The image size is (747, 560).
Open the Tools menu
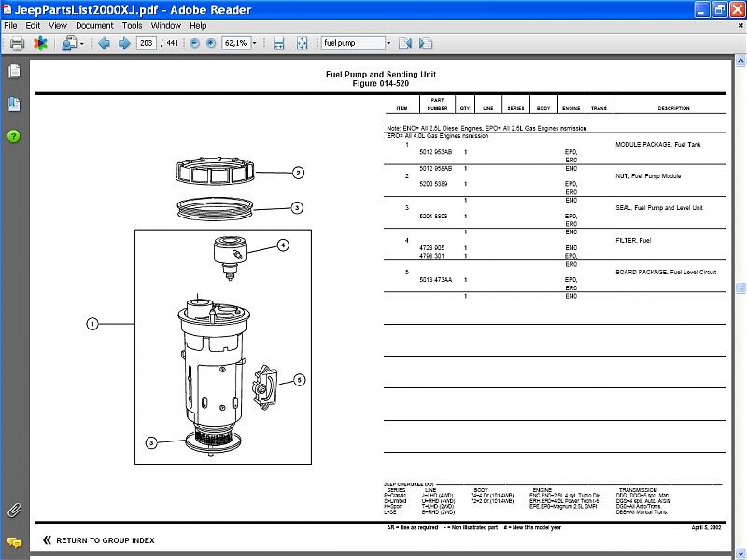point(132,26)
